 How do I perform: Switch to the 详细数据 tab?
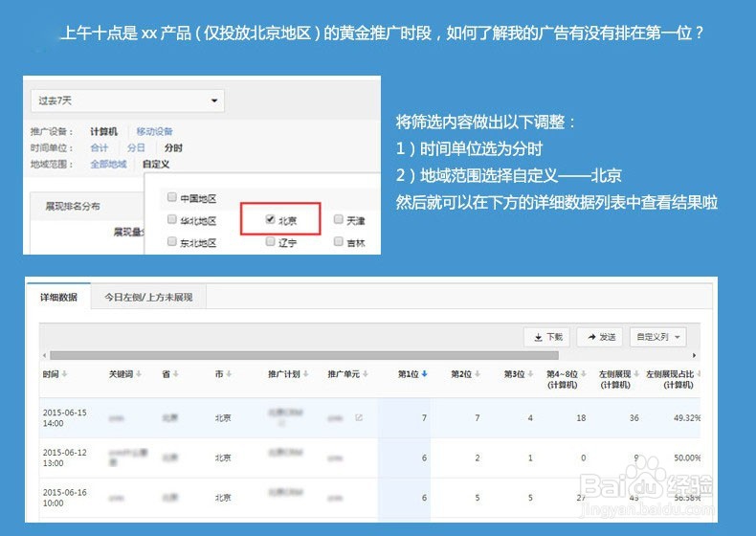coord(58,297)
